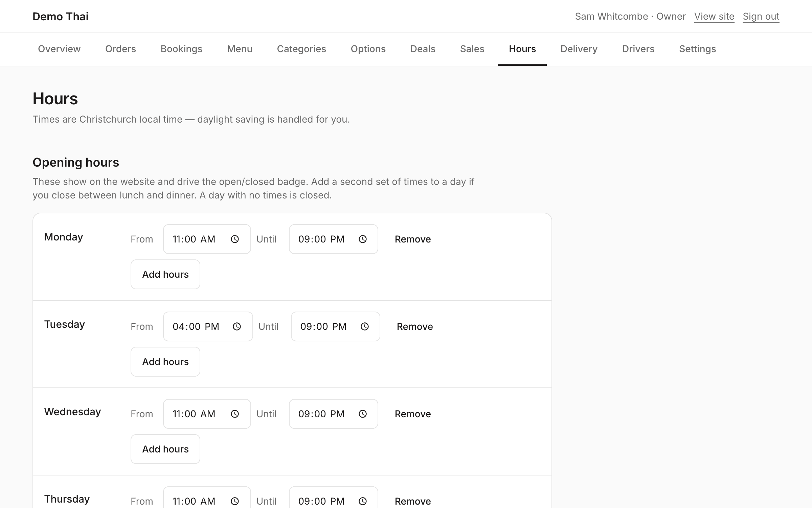The width and height of the screenshot is (812, 508).
Task: Open Thursday From time picker clock icon
Action: (x=235, y=501)
